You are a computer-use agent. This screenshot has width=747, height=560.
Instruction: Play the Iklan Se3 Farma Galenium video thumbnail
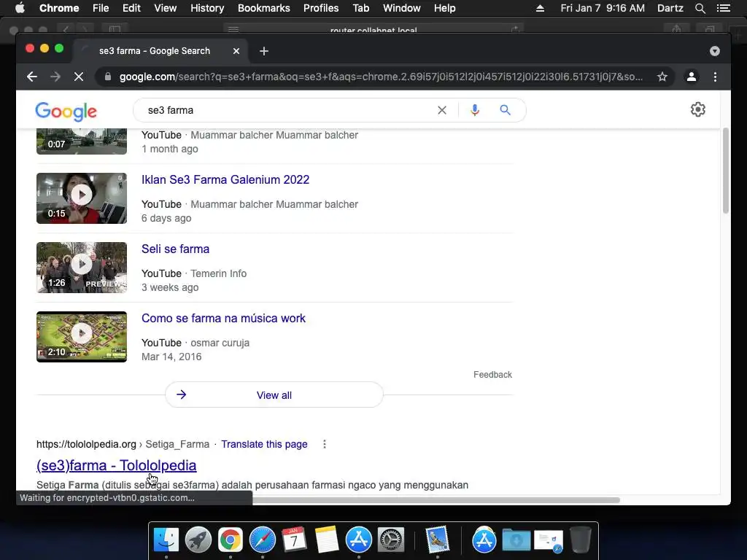click(x=82, y=198)
